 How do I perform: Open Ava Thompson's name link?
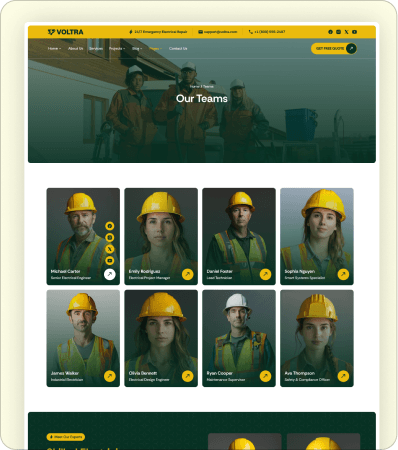299,373
